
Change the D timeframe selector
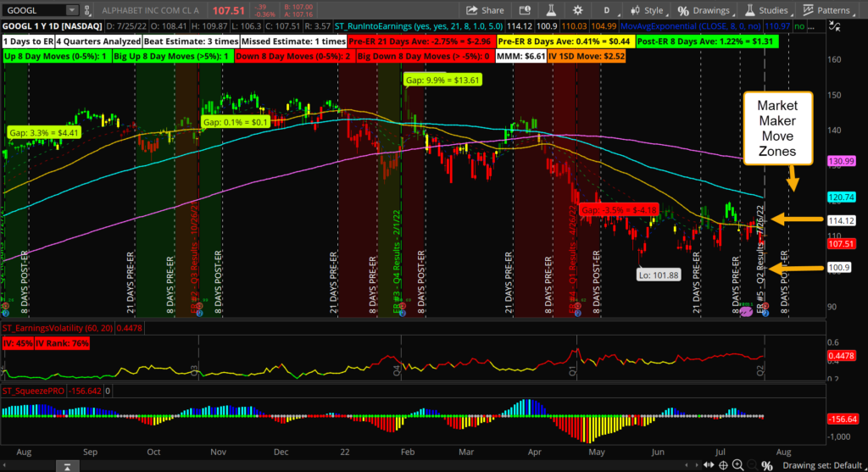click(607, 10)
